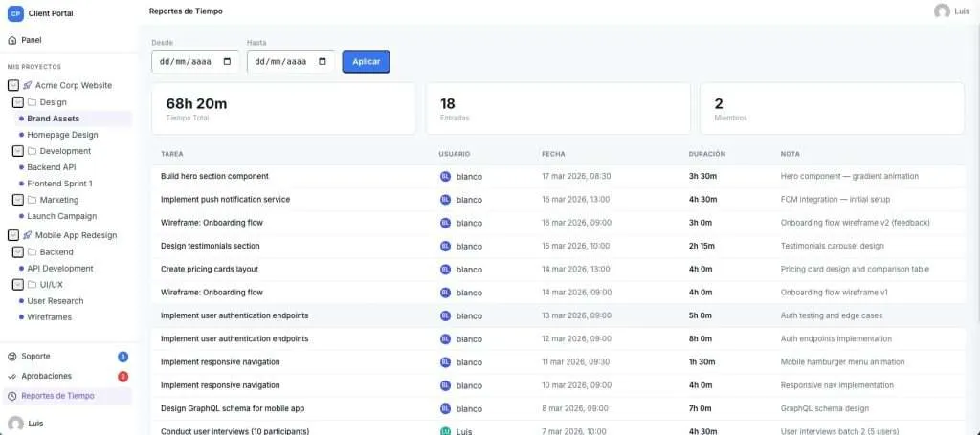Viewport: 980px width, 435px height.
Task: Click the 68h 20m total time card
Action: [283, 109]
